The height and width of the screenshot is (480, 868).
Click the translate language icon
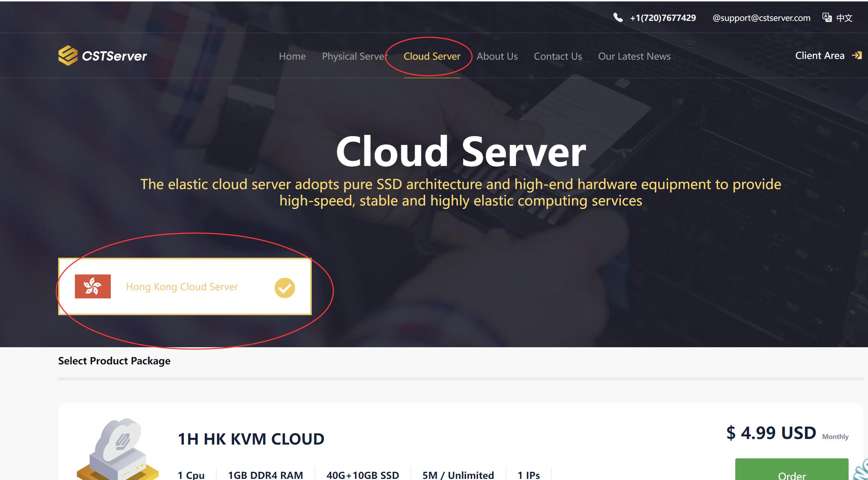tap(827, 18)
